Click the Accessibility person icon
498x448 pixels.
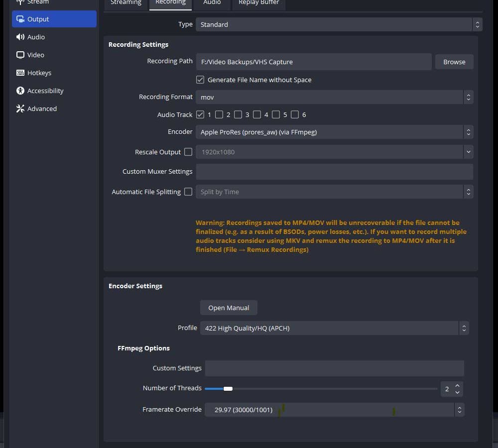pos(20,91)
